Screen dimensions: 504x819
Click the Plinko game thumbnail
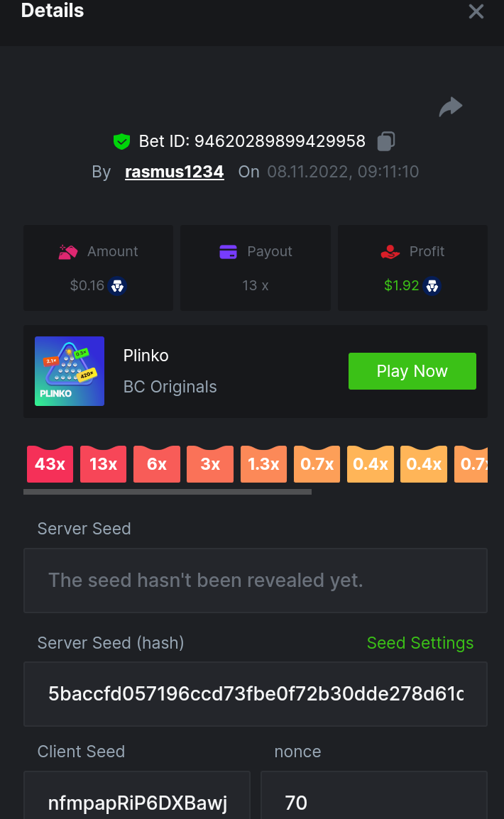pyautogui.click(x=70, y=371)
